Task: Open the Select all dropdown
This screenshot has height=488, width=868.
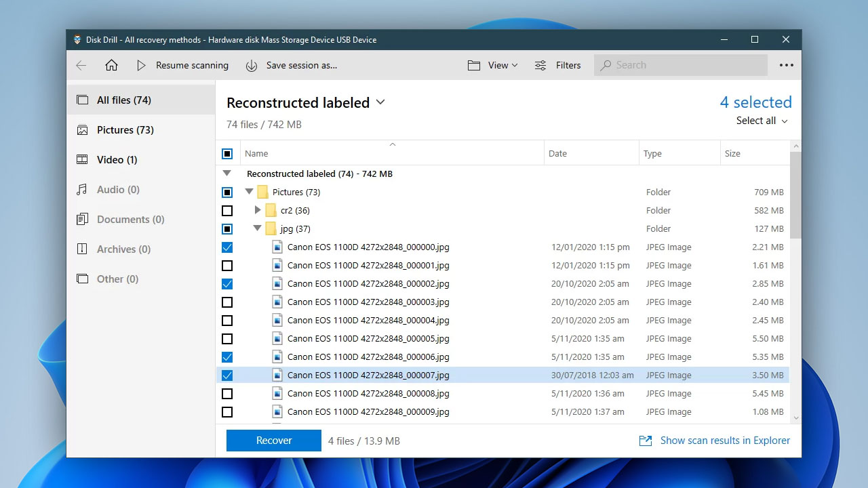Action: click(762, 121)
